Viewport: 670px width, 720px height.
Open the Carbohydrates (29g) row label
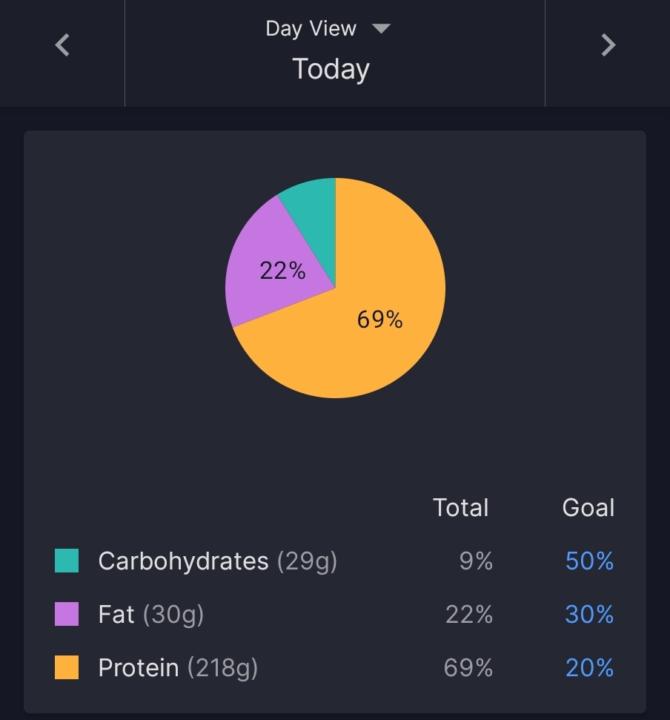[217, 561]
